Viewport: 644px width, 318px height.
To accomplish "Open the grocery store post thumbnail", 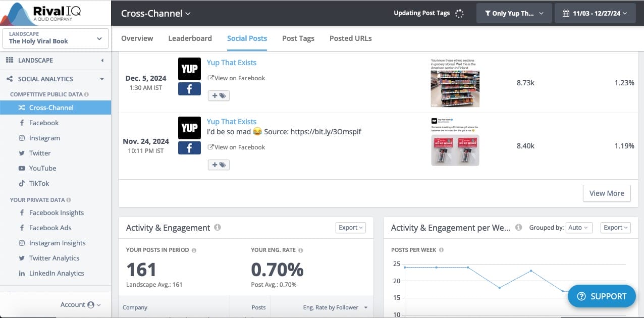I will coord(455,83).
